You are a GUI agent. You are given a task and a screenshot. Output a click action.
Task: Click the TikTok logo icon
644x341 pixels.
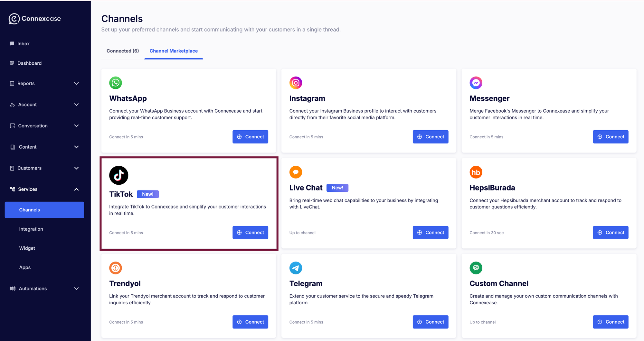click(118, 175)
